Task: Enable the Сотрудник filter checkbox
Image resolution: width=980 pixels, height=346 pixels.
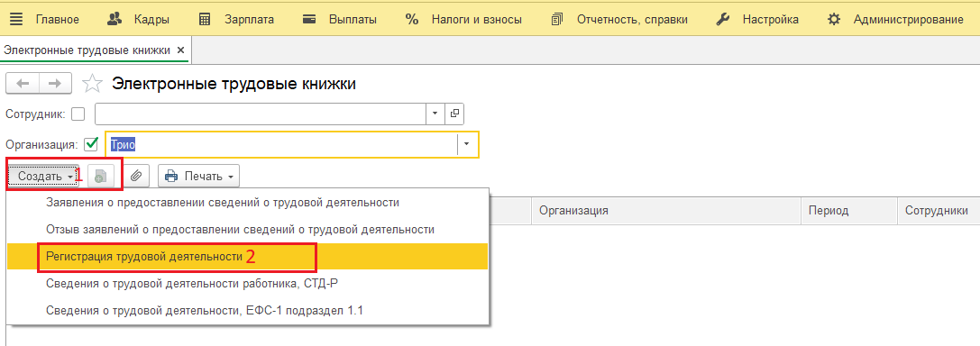Action: [x=78, y=114]
